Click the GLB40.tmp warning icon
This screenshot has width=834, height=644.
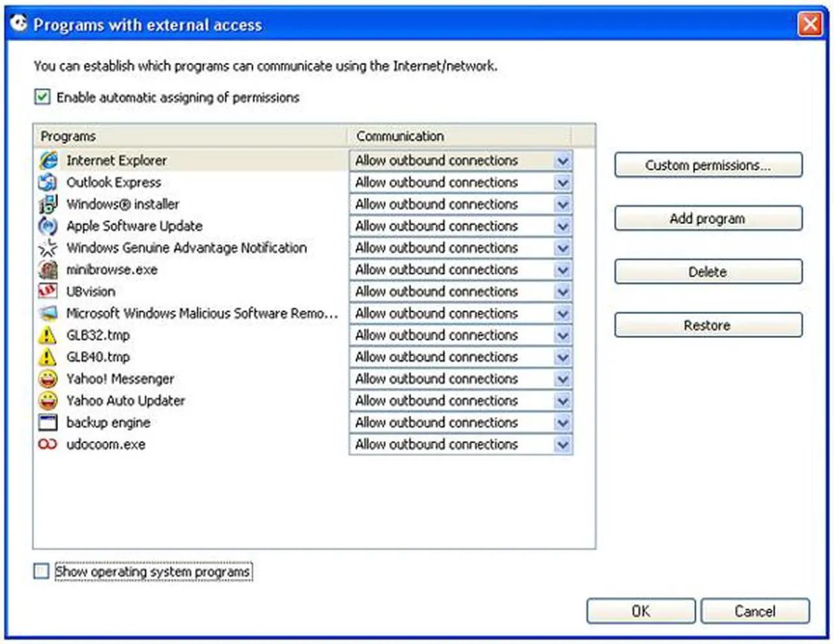click(48, 357)
